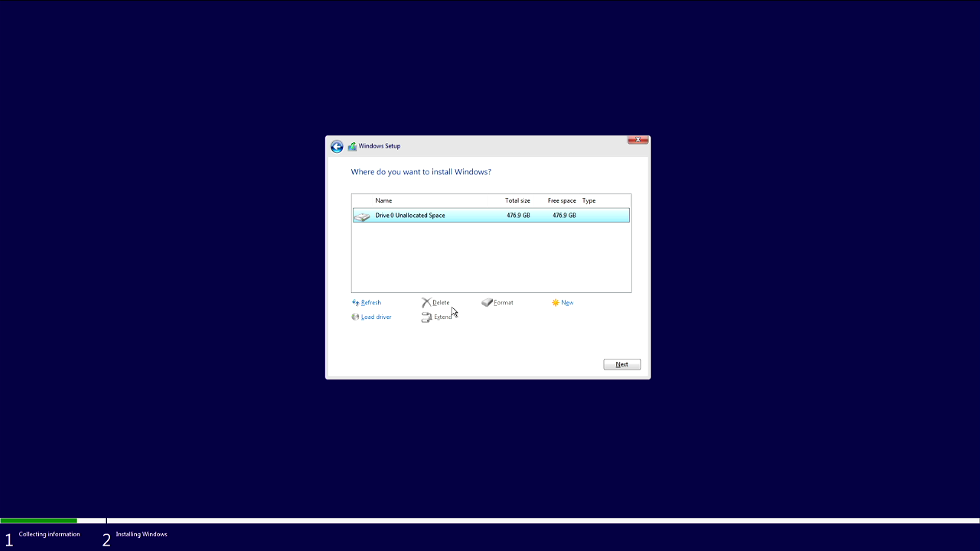980x551 pixels.
Task: Click the Format drive icon
Action: click(487, 303)
